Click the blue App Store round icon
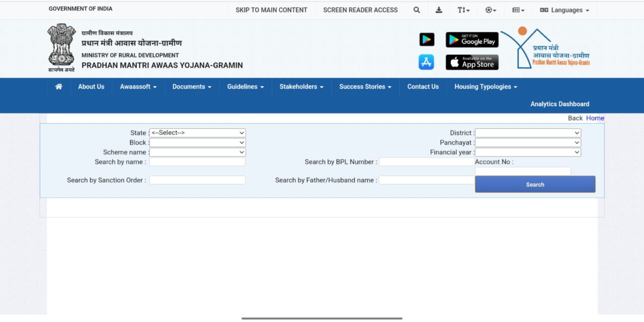The width and height of the screenshot is (644, 322). pyautogui.click(x=426, y=62)
